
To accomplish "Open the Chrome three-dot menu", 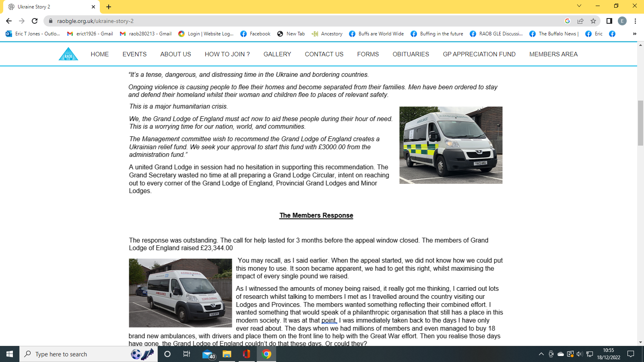I will pos(635,21).
